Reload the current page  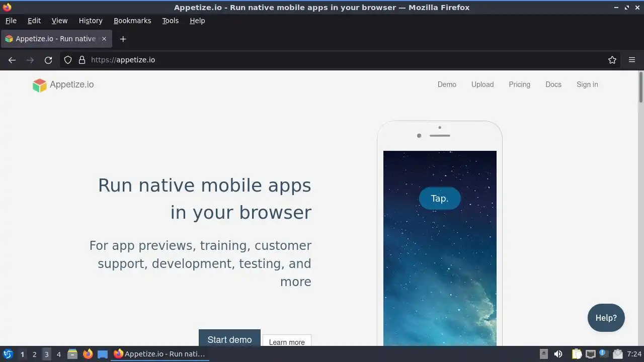coord(48,60)
